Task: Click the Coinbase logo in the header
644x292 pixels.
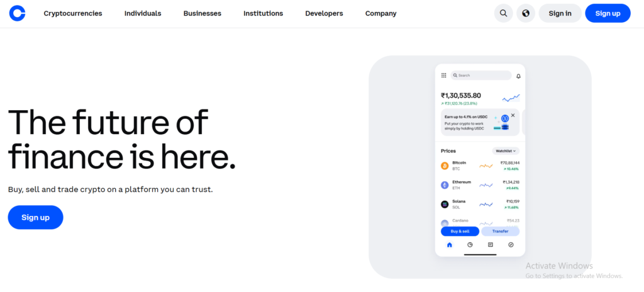Action: tap(17, 13)
